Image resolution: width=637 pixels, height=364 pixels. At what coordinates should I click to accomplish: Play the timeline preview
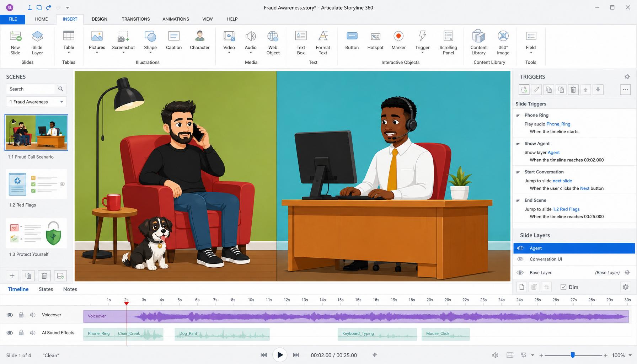click(280, 355)
